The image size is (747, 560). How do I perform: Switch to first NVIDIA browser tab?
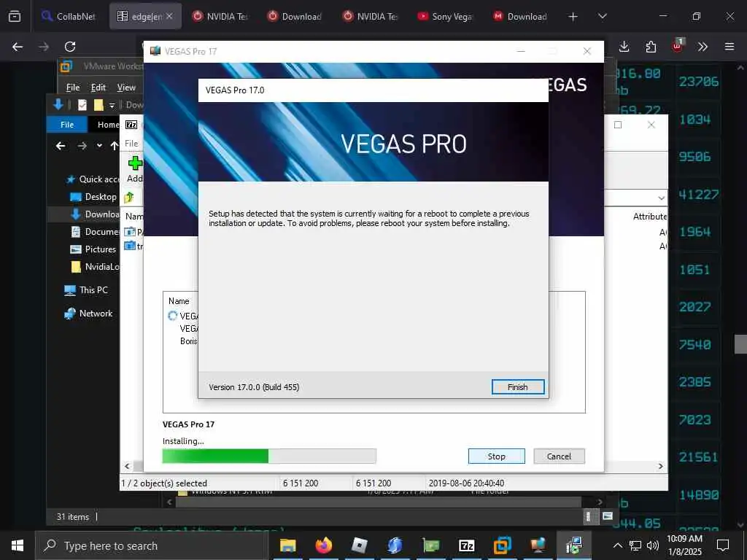(x=220, y=17)
